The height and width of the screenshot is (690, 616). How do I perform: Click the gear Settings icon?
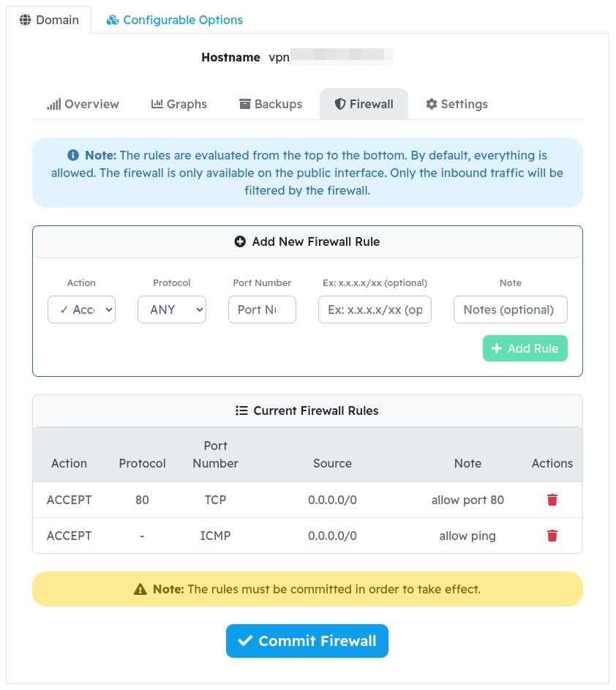tap(431, 104)
